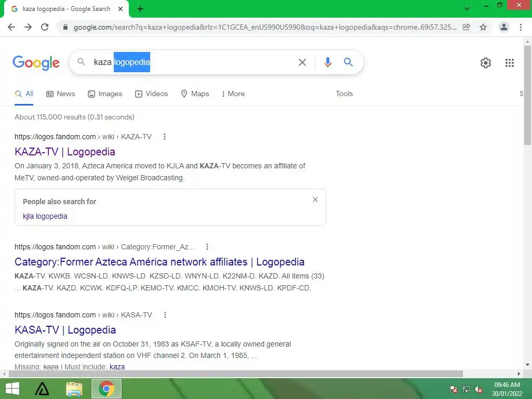Viewport: 532px width, 399px height.
Task: Close the kaza logopedia tab
Action: click(x=121, y=9)
